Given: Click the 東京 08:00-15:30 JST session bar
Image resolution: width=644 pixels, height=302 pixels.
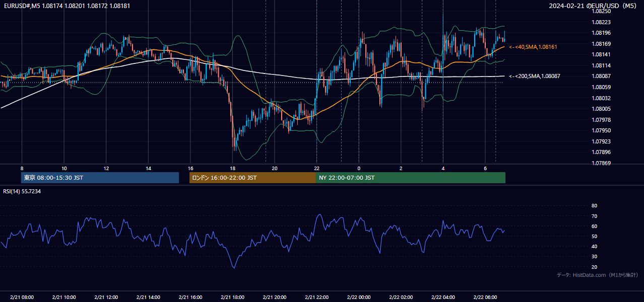Looking at the screenshot, I should (100, 178).
